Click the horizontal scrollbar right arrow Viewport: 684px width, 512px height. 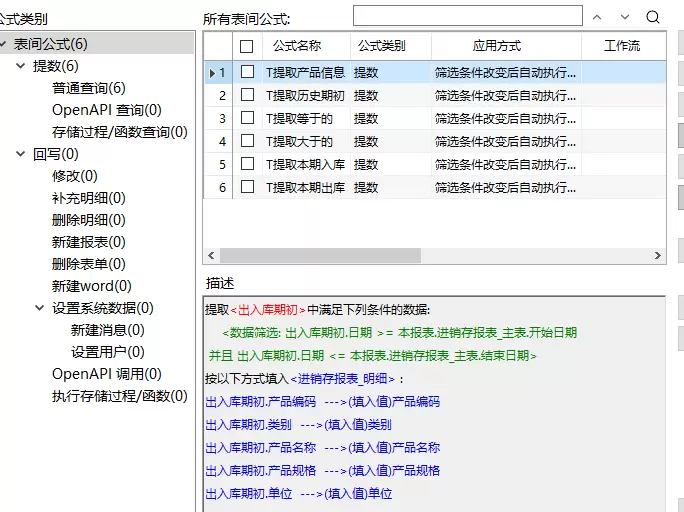tap(658, 256)
